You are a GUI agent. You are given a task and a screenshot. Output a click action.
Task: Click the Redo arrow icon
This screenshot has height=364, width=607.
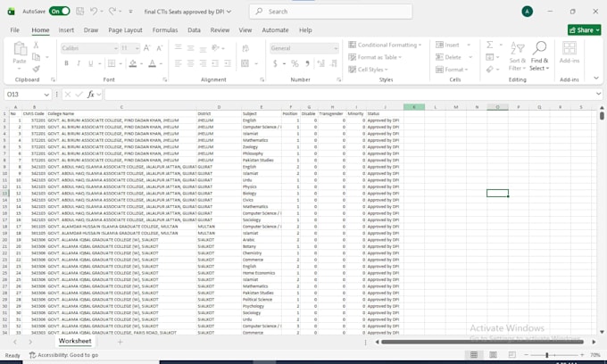pos(112,12)
